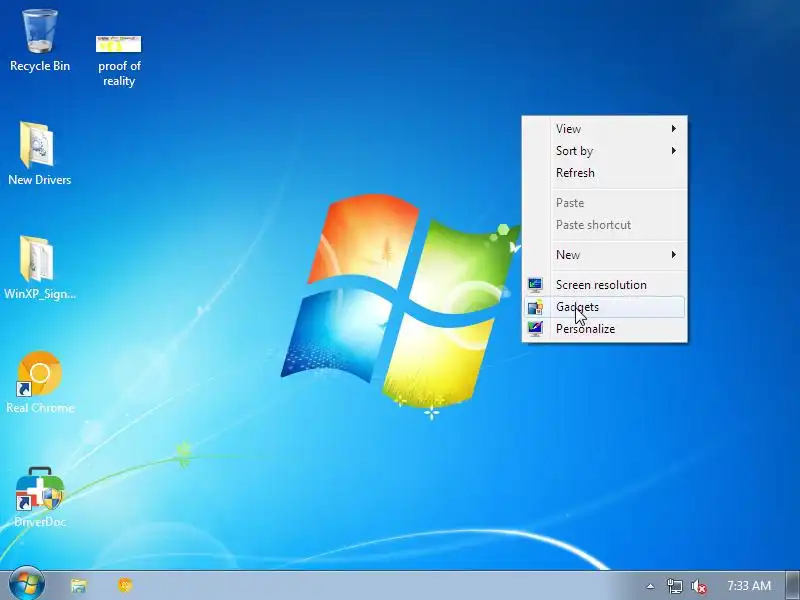Choose Gadgets from the context menu

pos(605,307)
